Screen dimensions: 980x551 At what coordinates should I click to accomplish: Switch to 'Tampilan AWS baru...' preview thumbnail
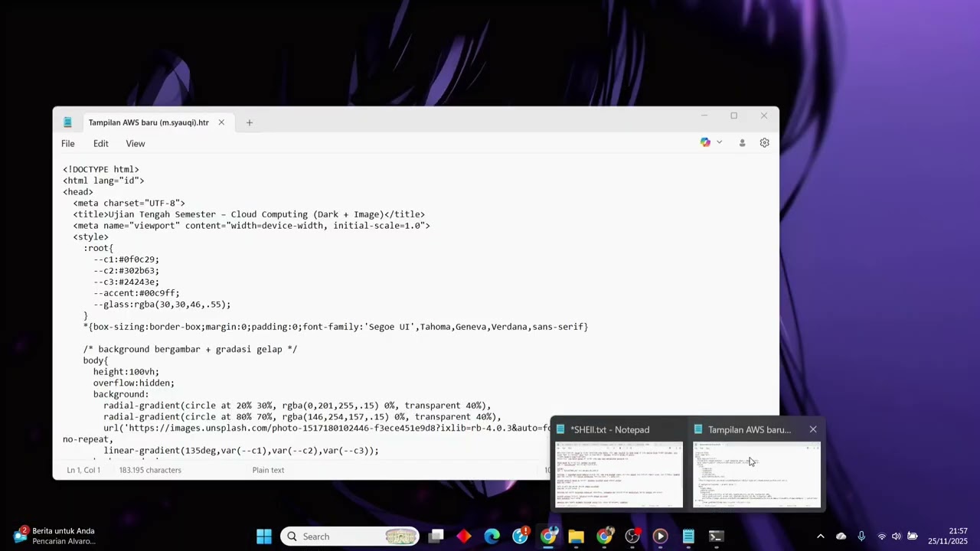click(756, 475)
